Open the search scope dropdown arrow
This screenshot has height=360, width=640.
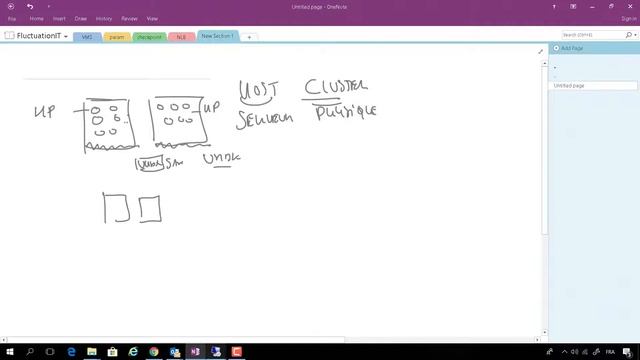click(635, 35)
